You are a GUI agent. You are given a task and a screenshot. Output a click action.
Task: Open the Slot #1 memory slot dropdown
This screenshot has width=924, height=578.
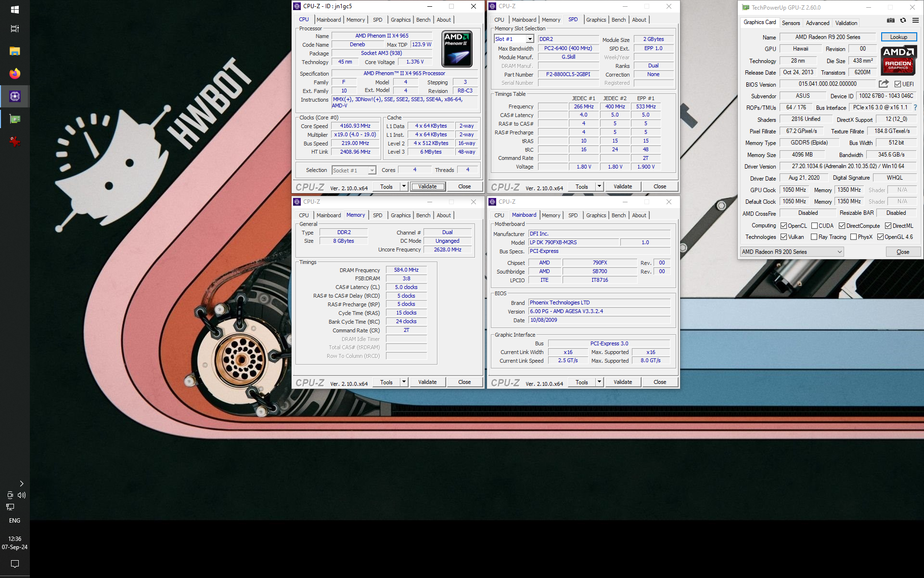pos(514,39)
